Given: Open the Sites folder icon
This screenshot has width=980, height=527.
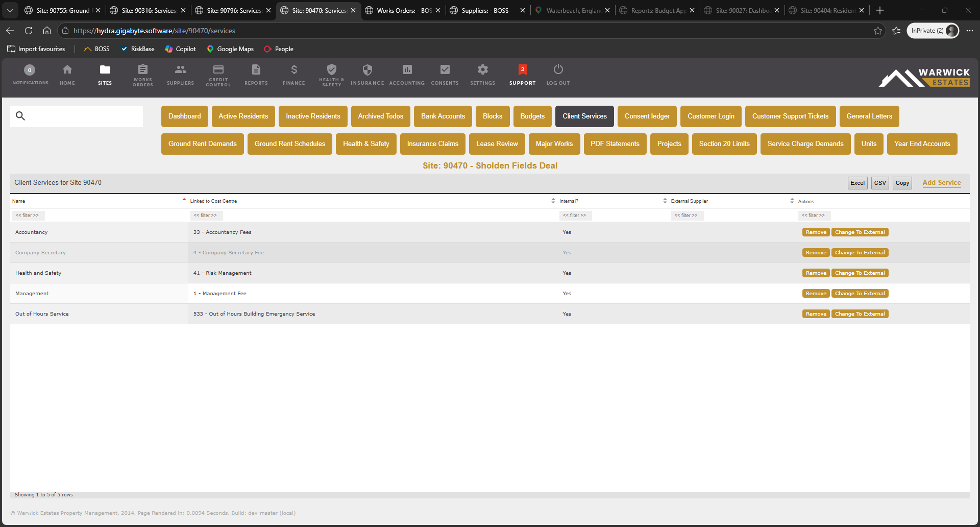Looking at the screenshot, I should point(105,69).
